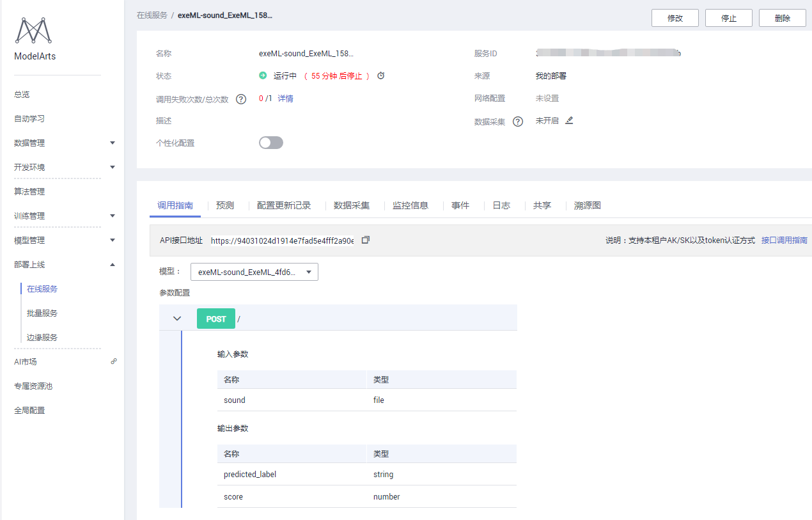Copy the API 接口地址 to clipboard
This screenshot has width=812, height=520.
point(365,239)
